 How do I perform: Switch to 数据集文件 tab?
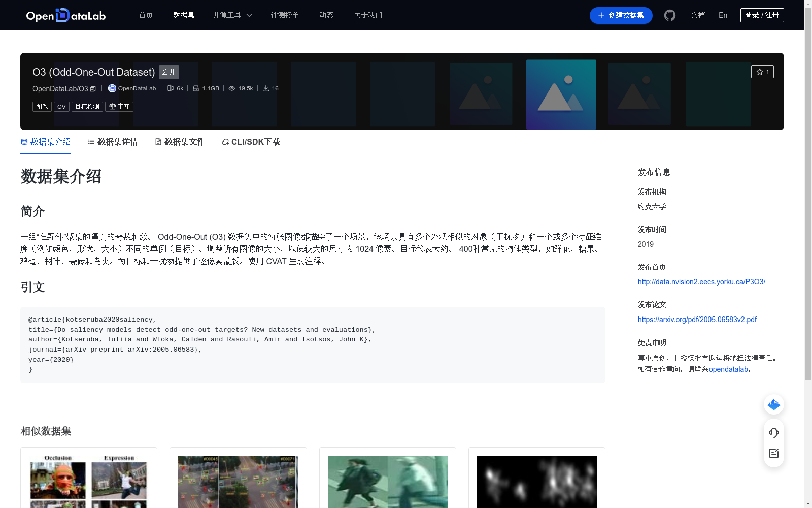click(180, 142)
